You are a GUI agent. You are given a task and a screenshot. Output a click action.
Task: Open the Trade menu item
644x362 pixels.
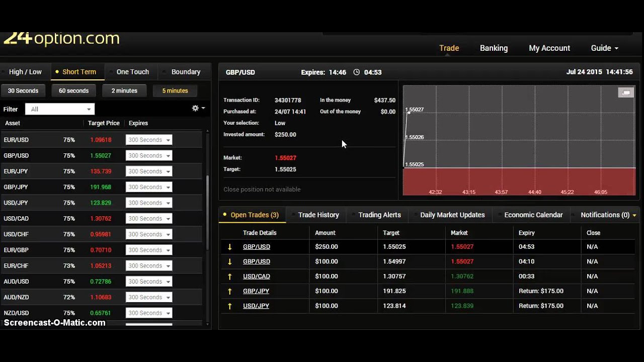449,48
